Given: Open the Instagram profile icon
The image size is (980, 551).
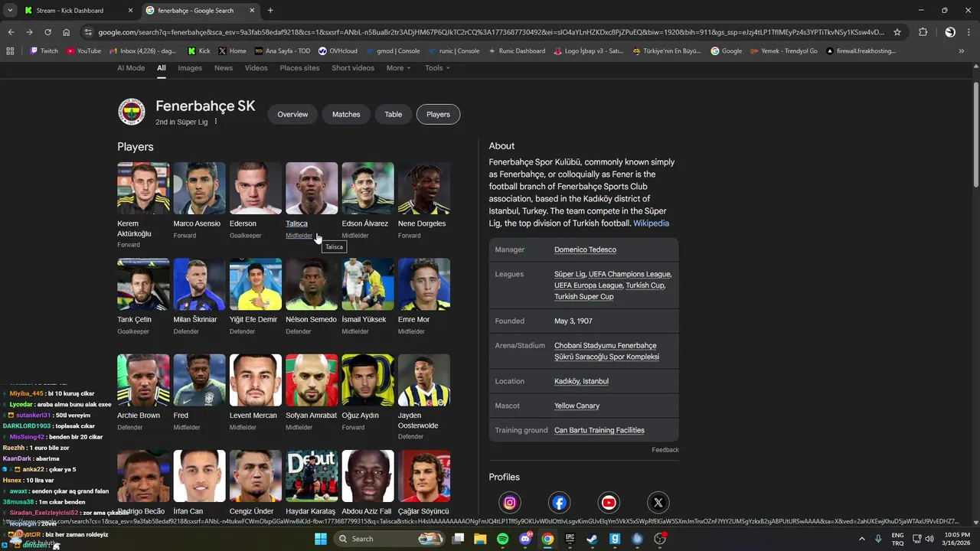Looking at the screenshot, I should [510, 503].
